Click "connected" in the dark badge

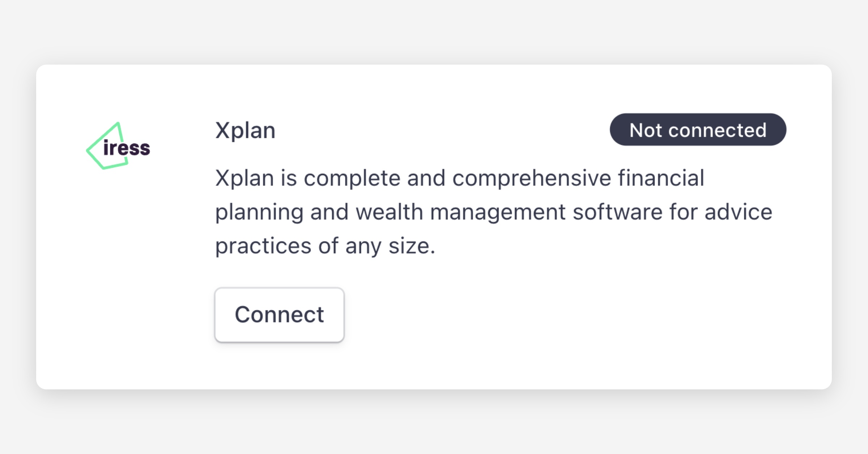tap(717, 130)
